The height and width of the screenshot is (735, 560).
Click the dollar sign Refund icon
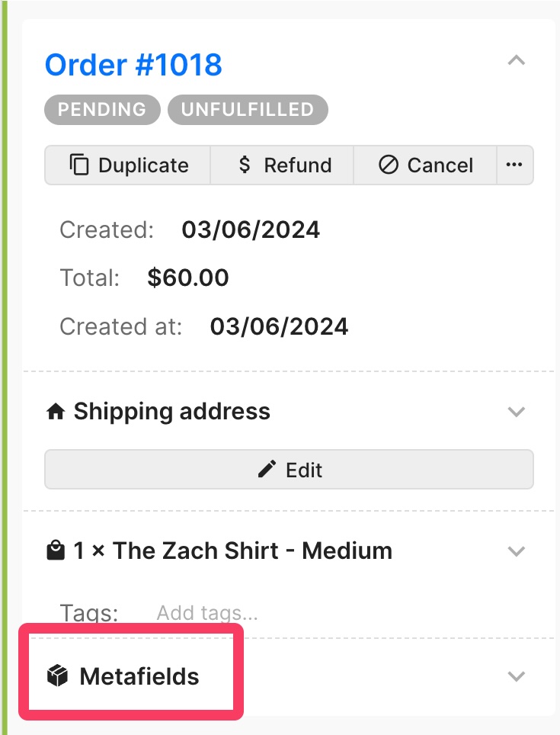[245, 165]
